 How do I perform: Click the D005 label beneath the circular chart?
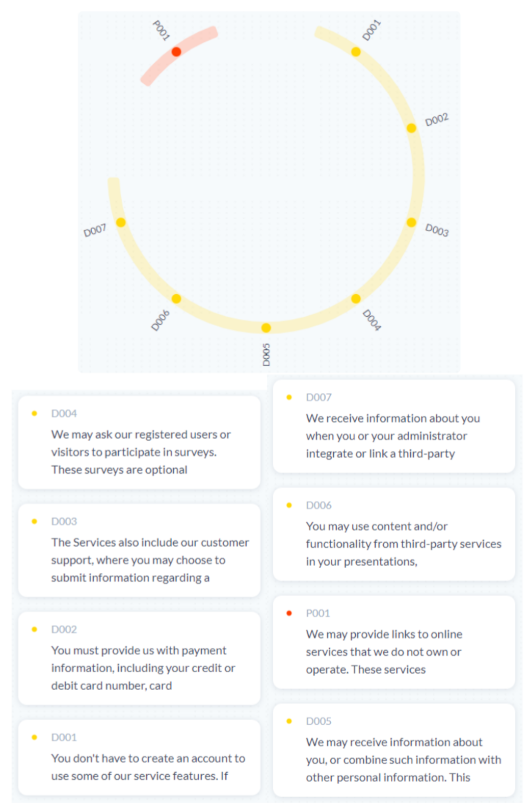coord(266,354)
